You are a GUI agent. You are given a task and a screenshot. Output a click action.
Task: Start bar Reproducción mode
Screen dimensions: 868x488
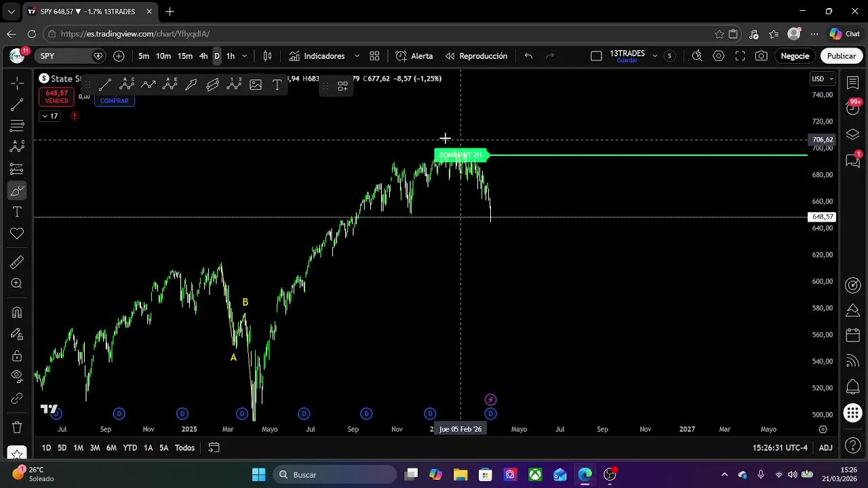[476, 56]
